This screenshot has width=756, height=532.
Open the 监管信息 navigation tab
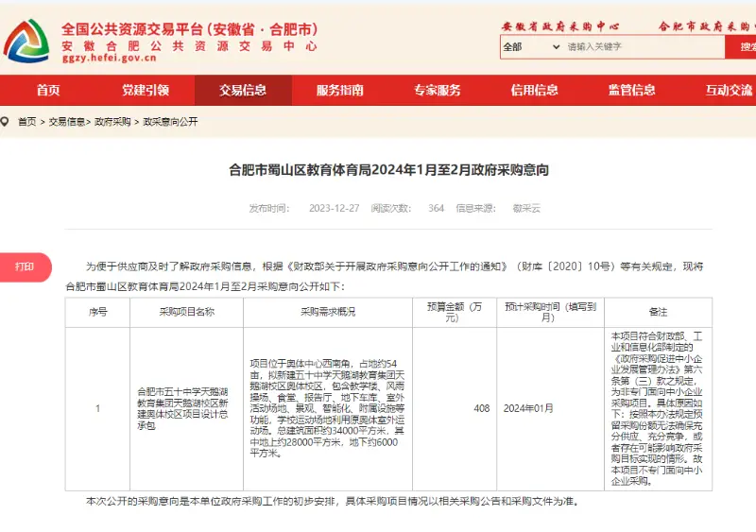tap(632, 90)
